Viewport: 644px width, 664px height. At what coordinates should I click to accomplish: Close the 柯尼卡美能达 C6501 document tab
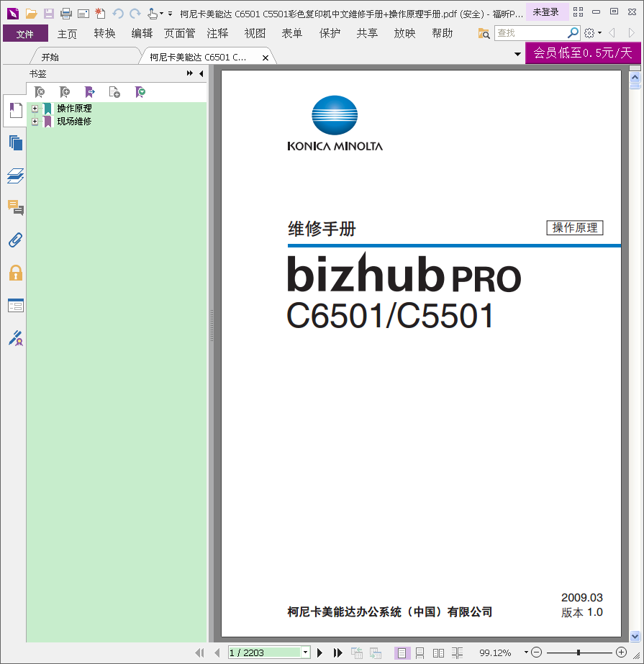click(266, 58)
